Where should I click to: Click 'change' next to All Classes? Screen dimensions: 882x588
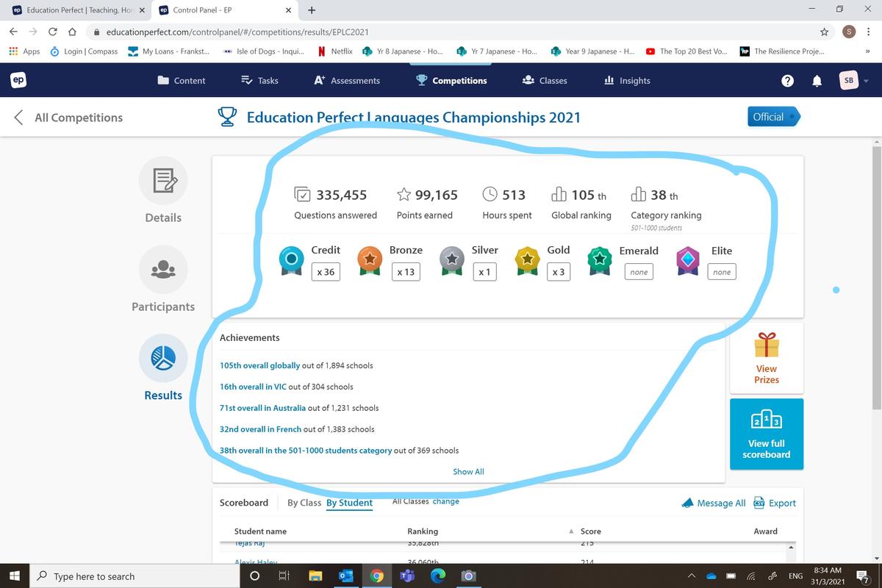pyautogui.click(x=445, y=501)
